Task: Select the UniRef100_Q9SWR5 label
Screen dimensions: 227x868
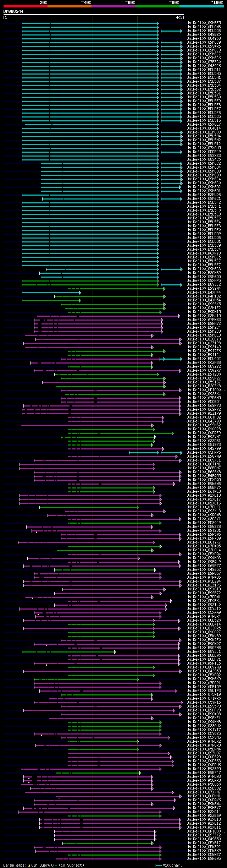Action: click(x=204, y=46)
